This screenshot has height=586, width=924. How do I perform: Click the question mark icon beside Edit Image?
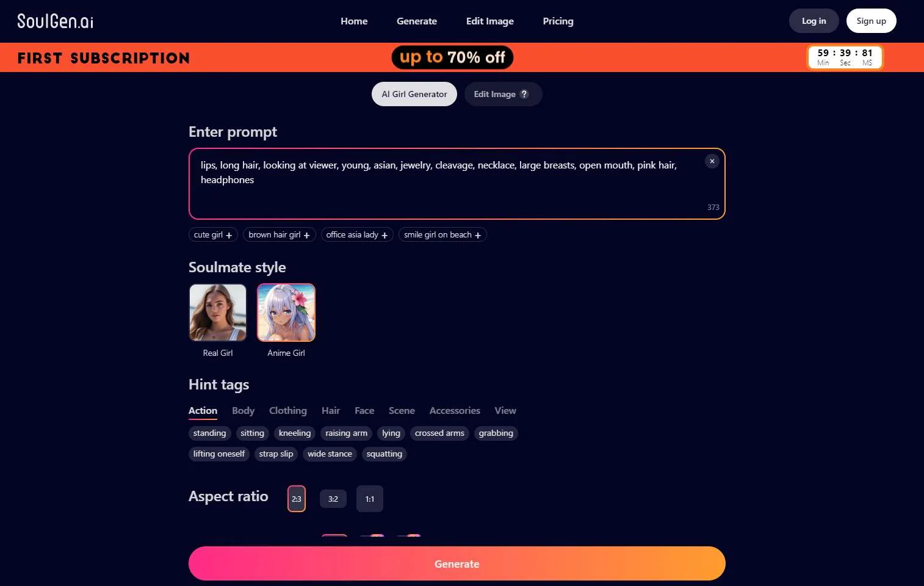click(524, 94)
